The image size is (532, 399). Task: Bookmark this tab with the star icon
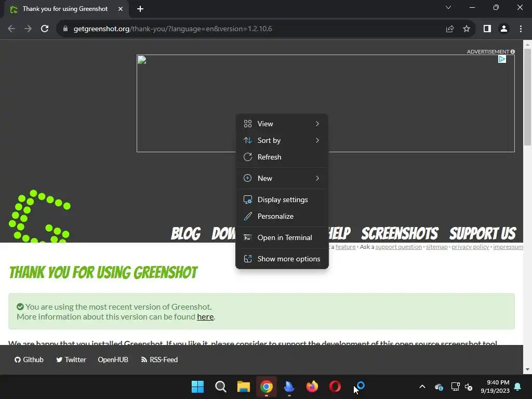point(467,29)
